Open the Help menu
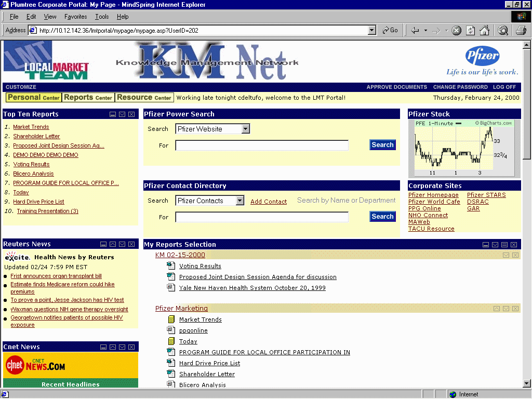 coord(123,17)
